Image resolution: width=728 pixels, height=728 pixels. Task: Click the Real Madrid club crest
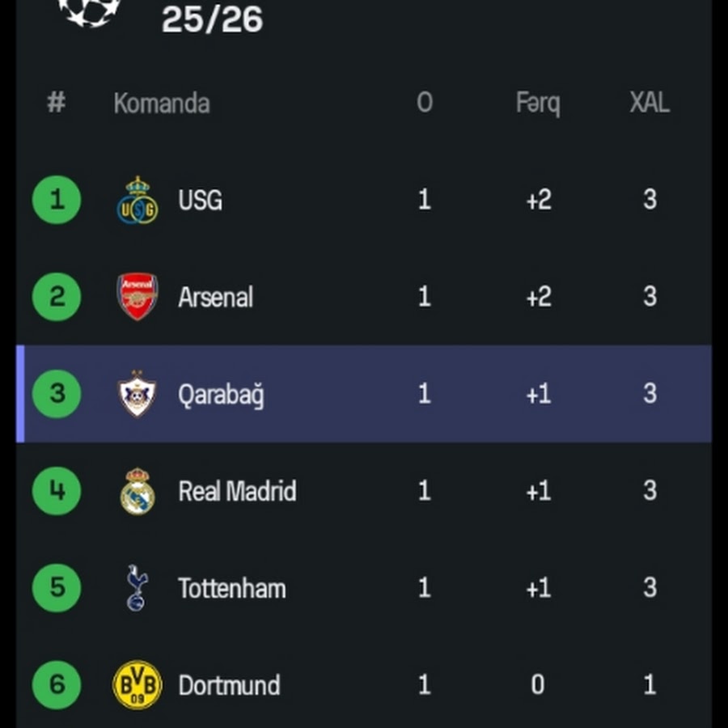138,491
